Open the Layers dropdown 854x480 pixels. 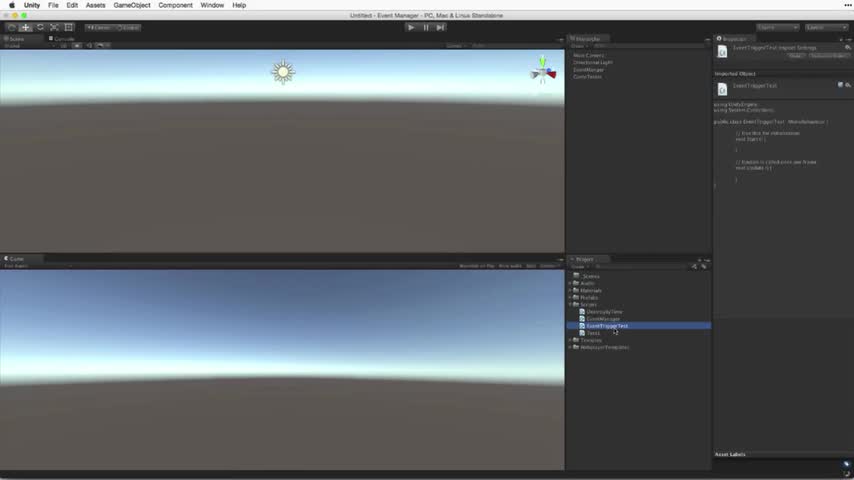[777, 27]
